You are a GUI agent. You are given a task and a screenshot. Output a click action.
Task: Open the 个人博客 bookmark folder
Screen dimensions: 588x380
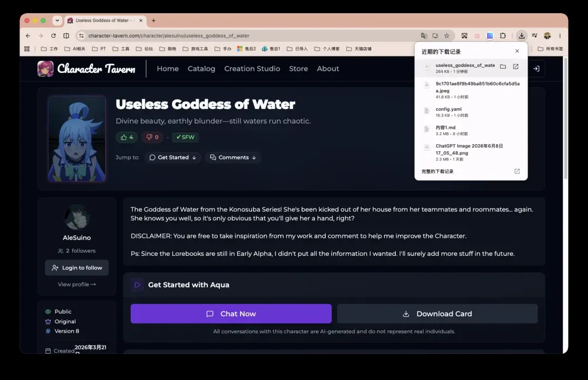pos(327,49)
